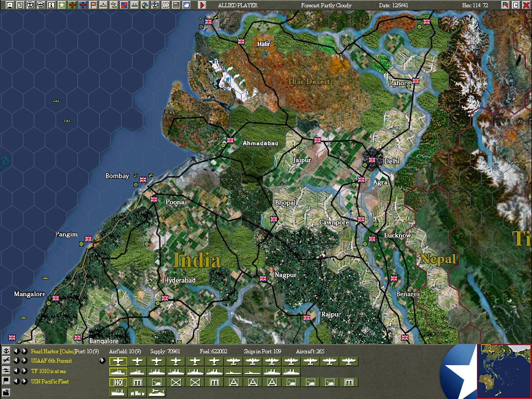Select next air group beside USAAF 6th Pursuit
Viewport: 532px width, 399px height.
(x=24, y=361)
